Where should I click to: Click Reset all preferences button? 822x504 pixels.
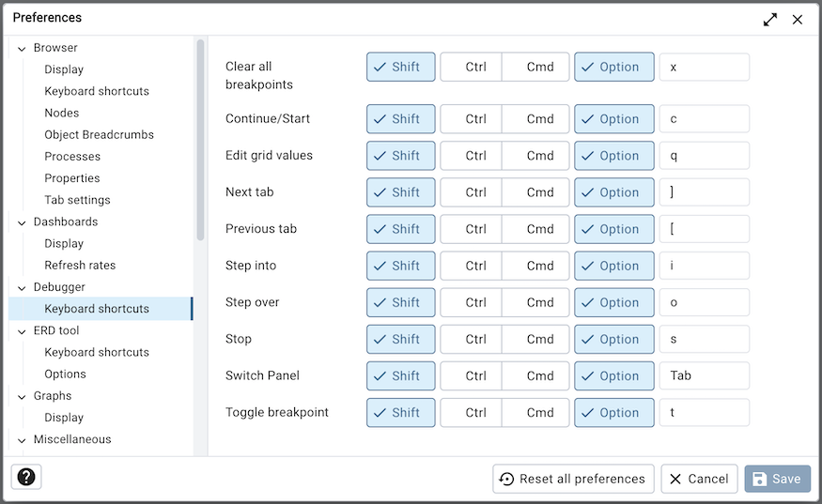[x=573, y=479]
